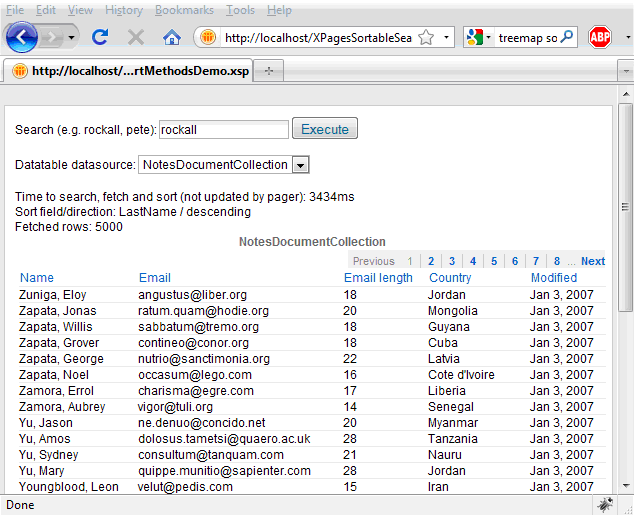Open the History menu
The height and width of the screenshot is (516, 634).
point(124,10)
